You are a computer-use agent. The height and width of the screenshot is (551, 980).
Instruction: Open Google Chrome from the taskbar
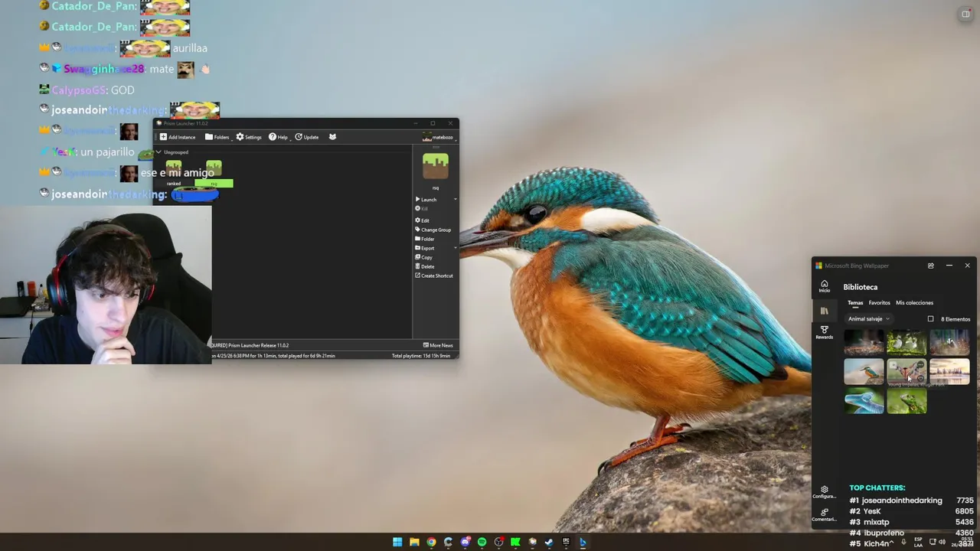tap(431, 542)
